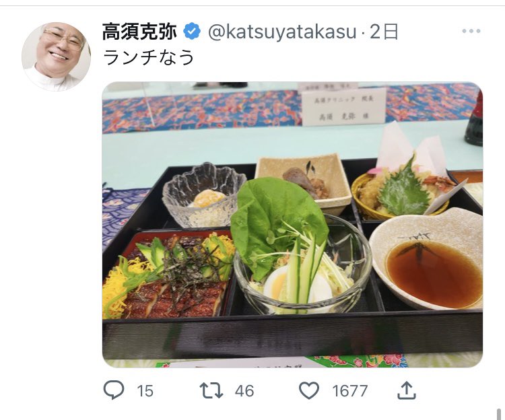Click the salad glass bowl in photo
The width and height of the screenshot is (505, 420).
pos(302,264)
